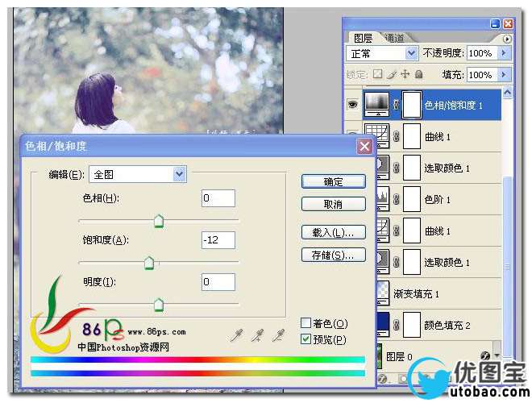
Task: Toggle lock all padlock icon
Action: [x=419, y=74]
